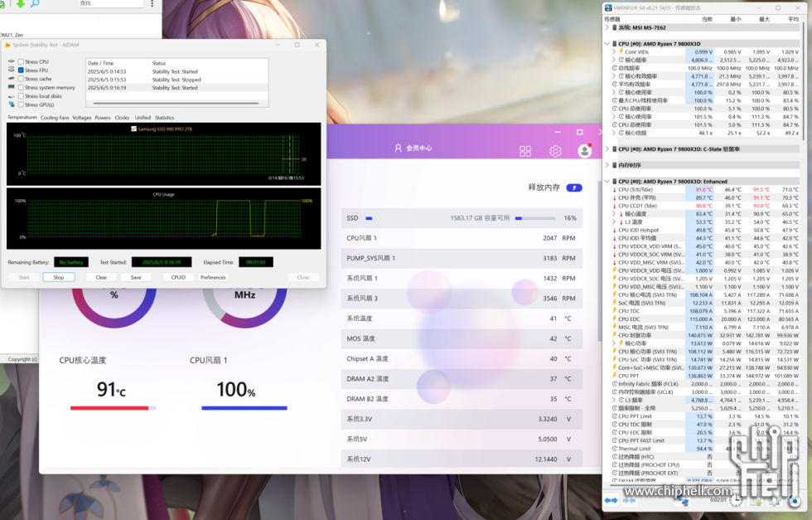Image resolution: width=812 pixels, height=520 pixels.
Task: Click the Stress CPU chip icon
Action: pos(11,61)
